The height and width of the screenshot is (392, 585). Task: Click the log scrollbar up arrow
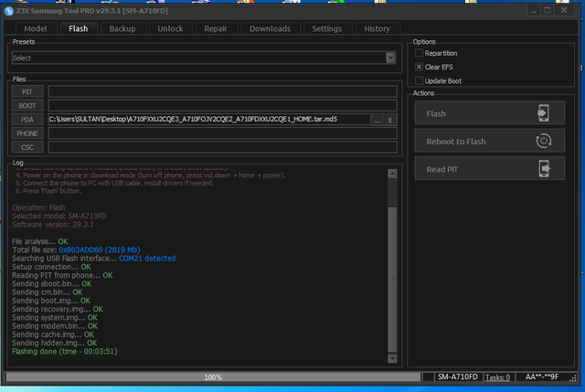[392, 174]
